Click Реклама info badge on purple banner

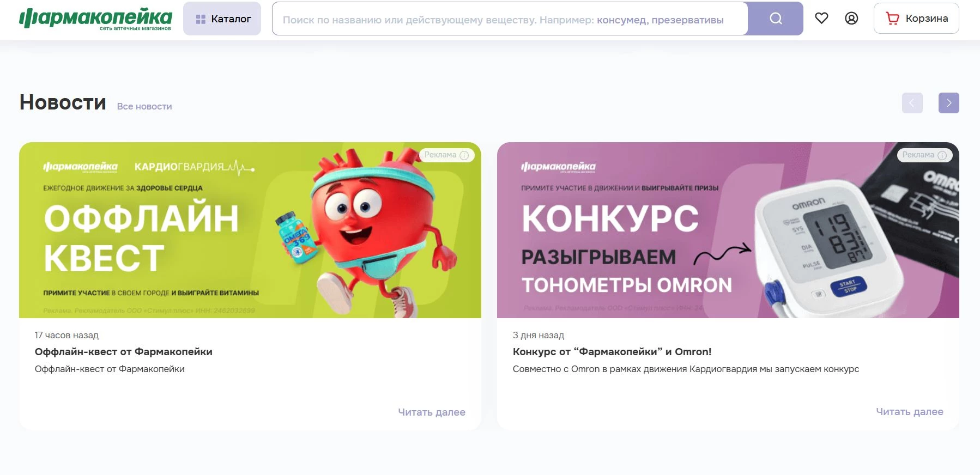(924, 155)
